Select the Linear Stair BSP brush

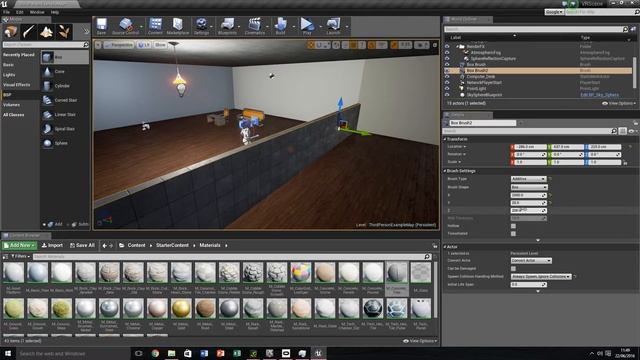[65, 114]
